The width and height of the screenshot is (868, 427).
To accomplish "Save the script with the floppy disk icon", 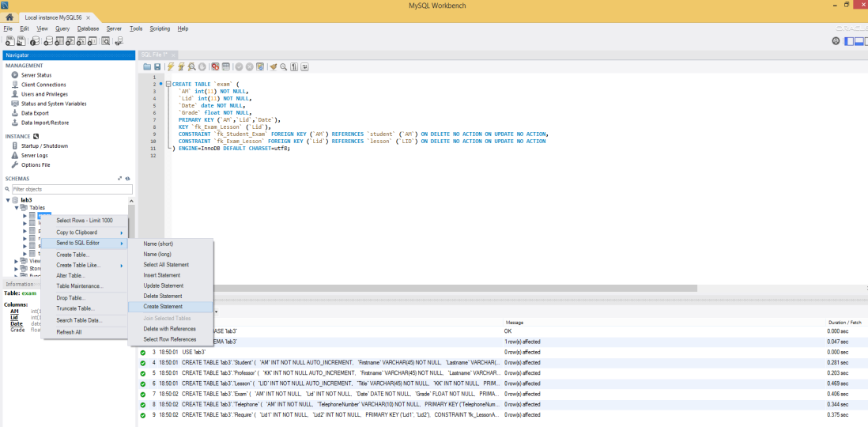I will [157, 66].
